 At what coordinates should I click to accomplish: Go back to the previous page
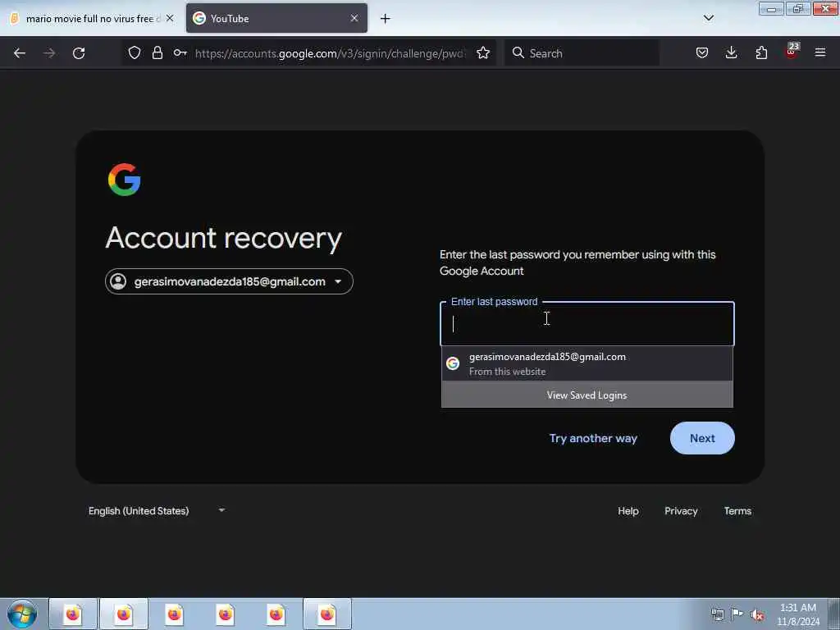[x=20, y=53]
